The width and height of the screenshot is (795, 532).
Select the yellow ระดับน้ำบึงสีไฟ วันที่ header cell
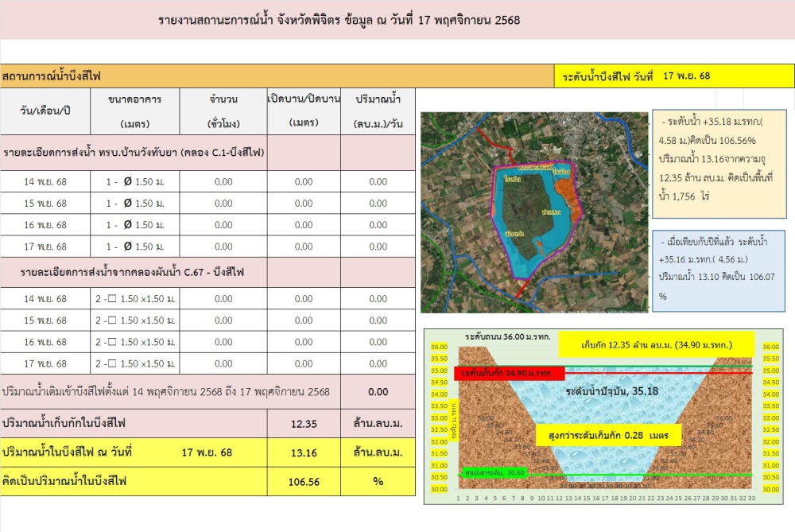click(673, 76)
